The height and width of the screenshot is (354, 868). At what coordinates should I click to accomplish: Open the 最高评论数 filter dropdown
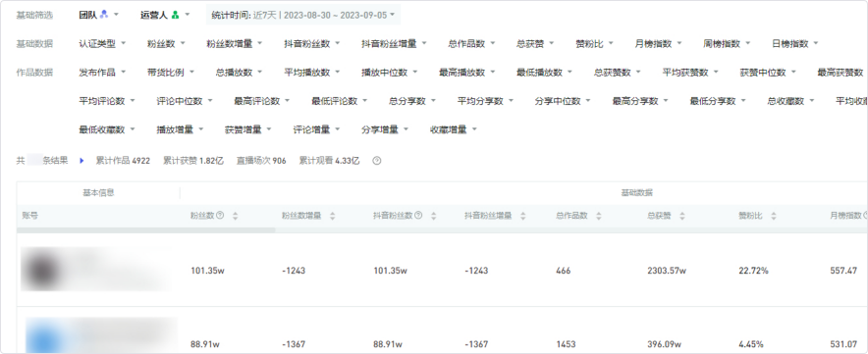tap(262, 101)
